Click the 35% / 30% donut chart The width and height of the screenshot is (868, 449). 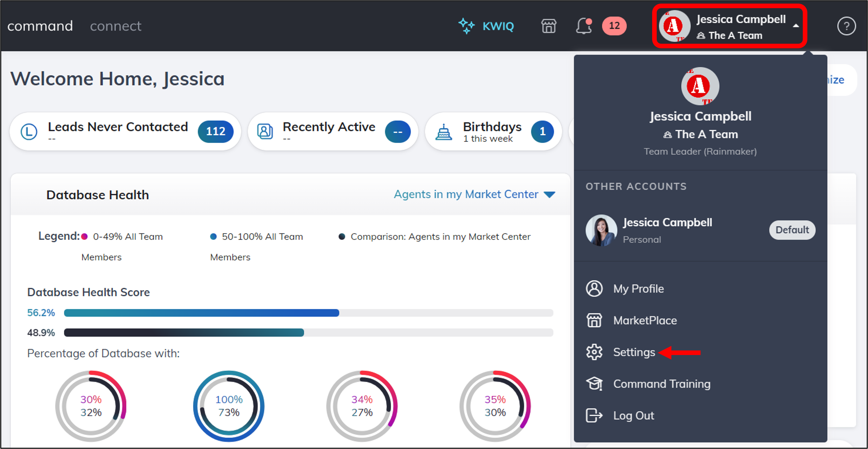pos(495,406)
